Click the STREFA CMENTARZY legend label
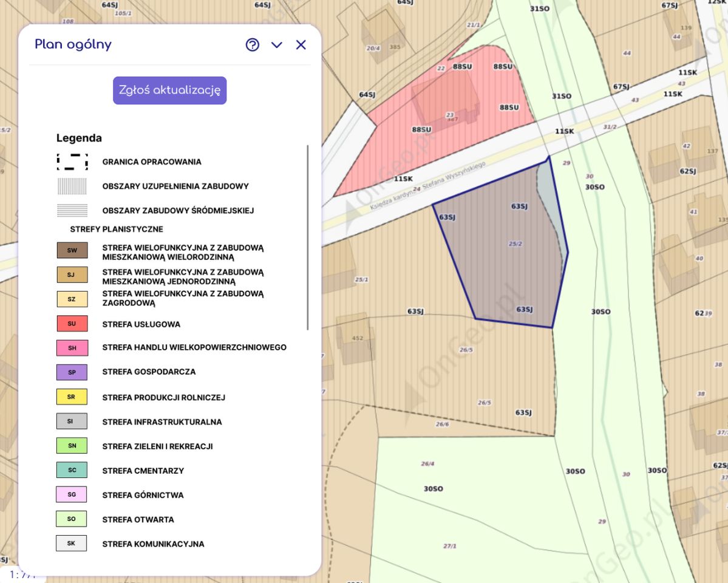 [x=143, y=471]
